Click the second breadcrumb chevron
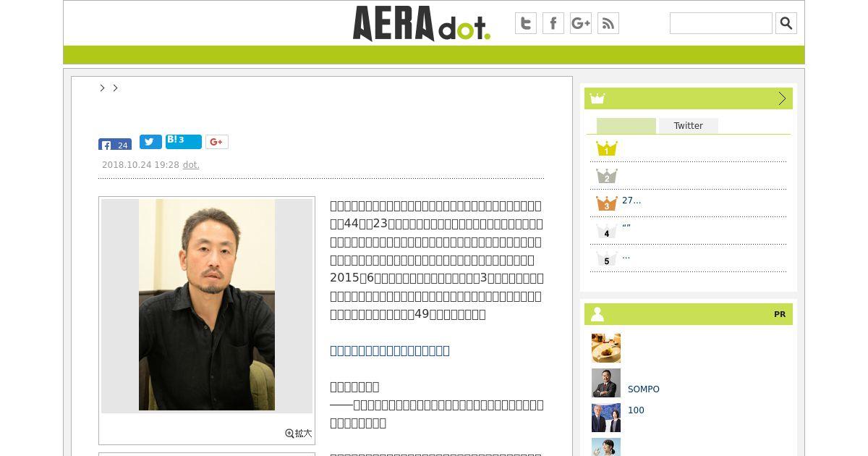The image size is (868, 456). tap(115, 88)
